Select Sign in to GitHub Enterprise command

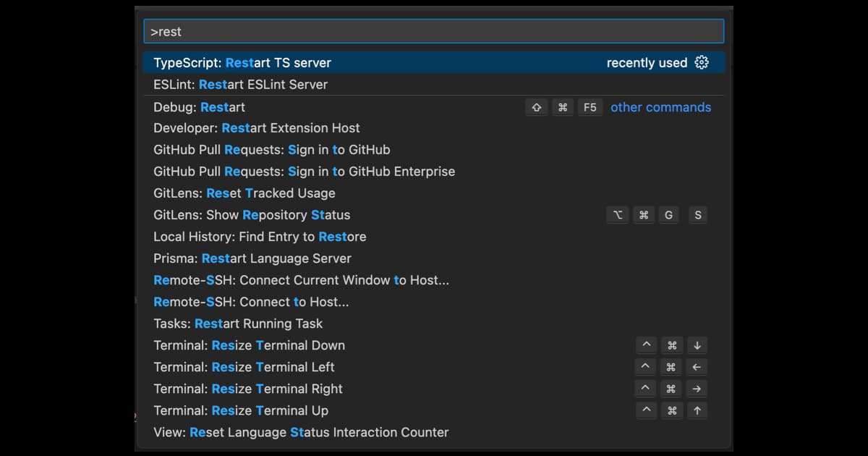(x=434, y=172)
